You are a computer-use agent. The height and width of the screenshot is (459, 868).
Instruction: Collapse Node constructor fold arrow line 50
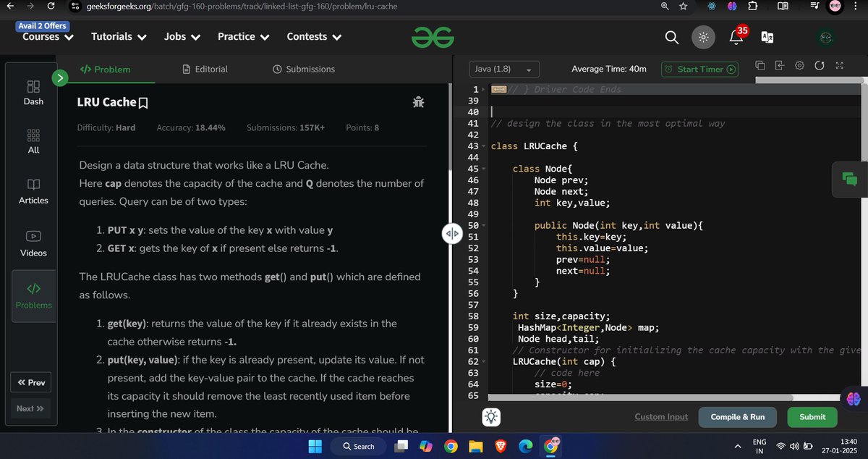[x=484, y=226]
